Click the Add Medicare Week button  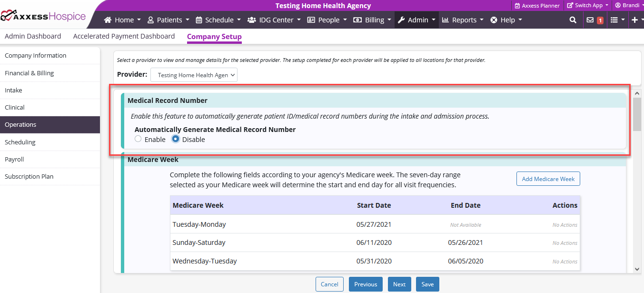point(548,179)
